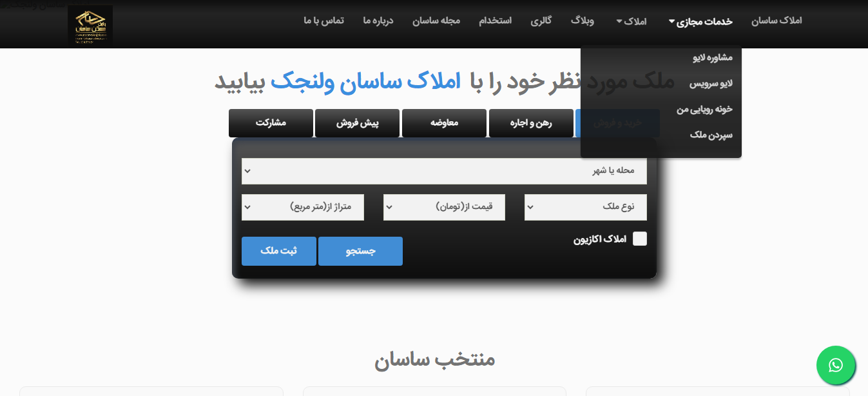Expand the املاک navigation menu

[x=631, y=21]
